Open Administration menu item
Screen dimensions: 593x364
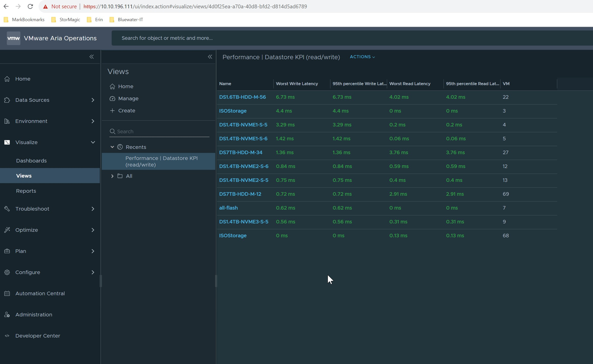click(x=34, y=315)
